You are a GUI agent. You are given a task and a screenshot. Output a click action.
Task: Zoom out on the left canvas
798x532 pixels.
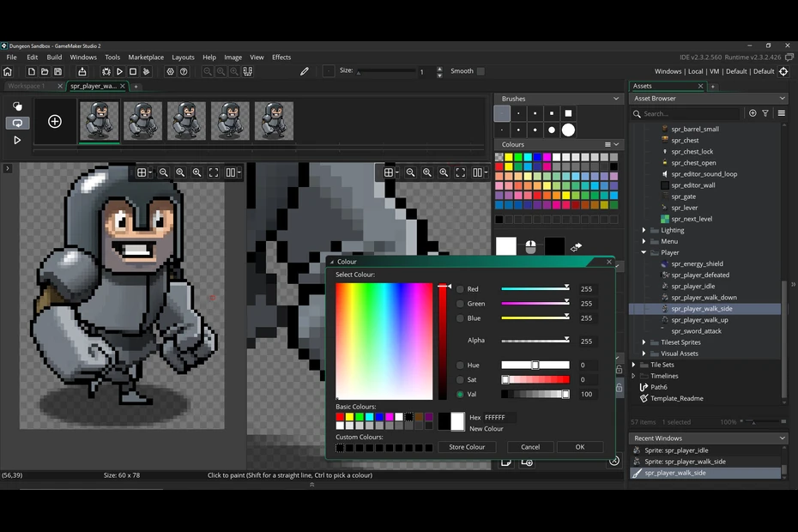pyautogui.click(x=163, y=172)
